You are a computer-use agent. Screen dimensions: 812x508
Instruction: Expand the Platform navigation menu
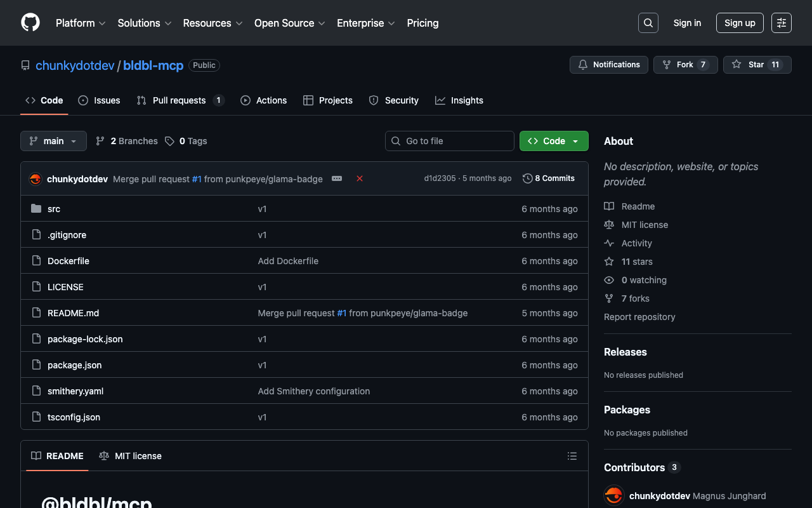[81, 23]
